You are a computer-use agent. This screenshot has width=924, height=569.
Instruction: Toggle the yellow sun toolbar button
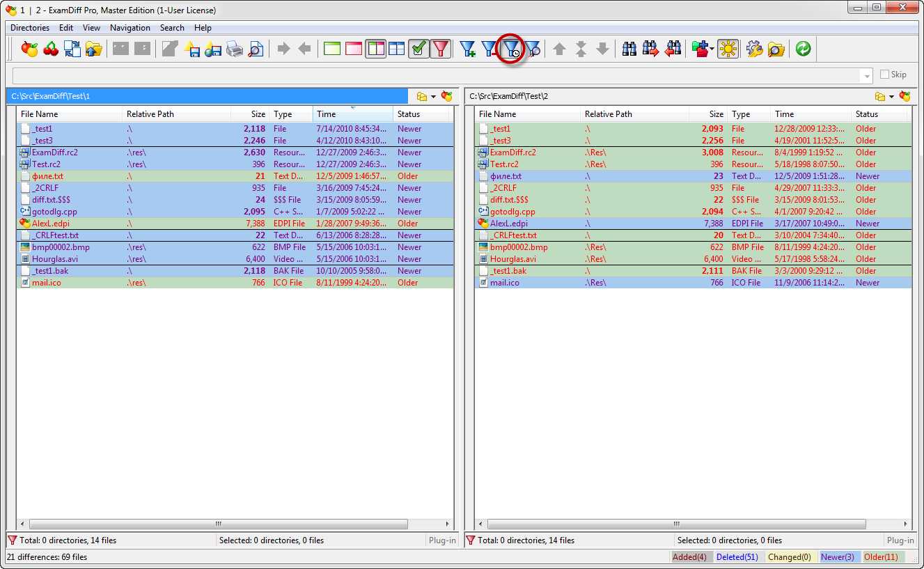tap(728, 49)
